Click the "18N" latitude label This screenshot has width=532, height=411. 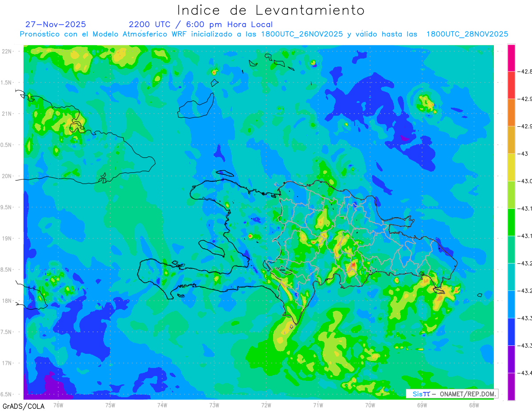point(7,301)
